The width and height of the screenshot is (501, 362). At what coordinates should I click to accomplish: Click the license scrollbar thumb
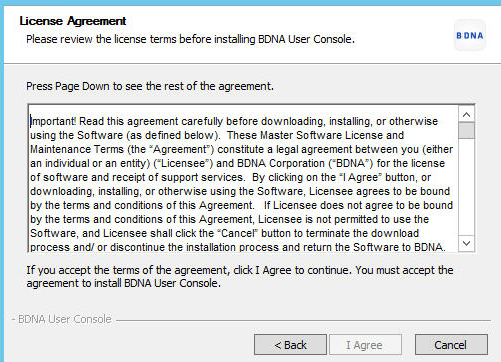tap(466, 131)
